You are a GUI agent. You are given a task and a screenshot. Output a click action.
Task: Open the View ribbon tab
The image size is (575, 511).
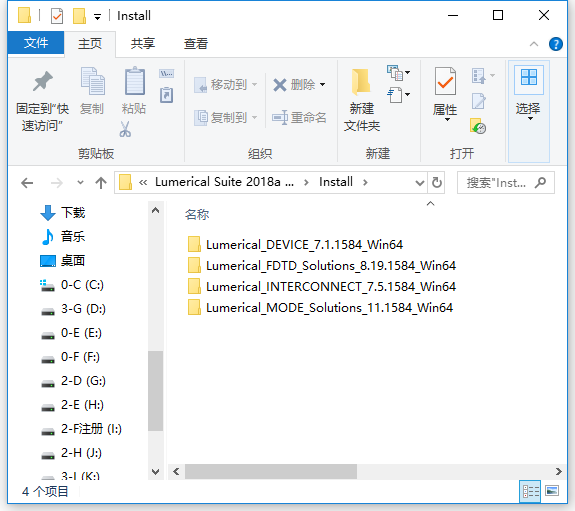[x=195, y=44]
